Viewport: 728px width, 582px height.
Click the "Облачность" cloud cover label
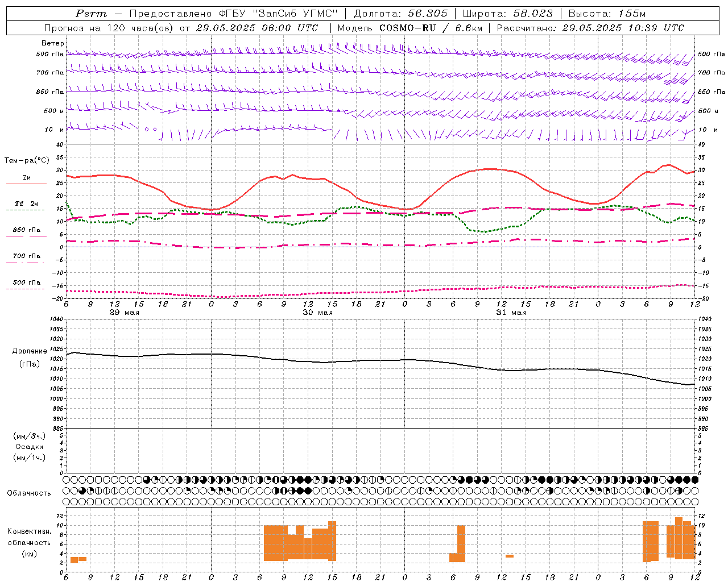point(29,493)
